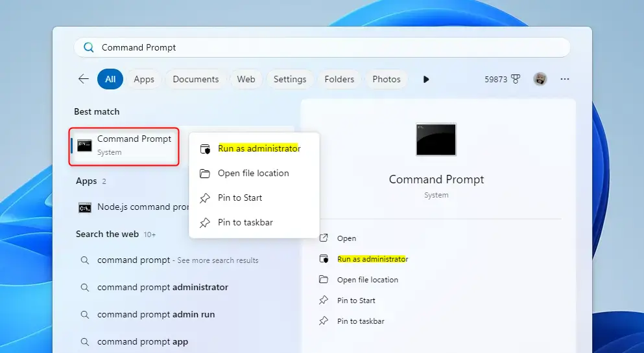Screen dimensions: 644x353
Task: Click Run as administrator in details pane
Action: (372, 259)
